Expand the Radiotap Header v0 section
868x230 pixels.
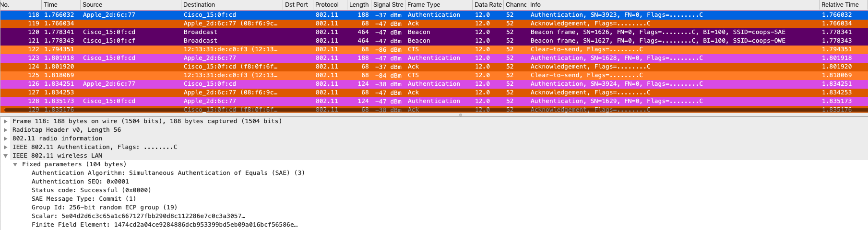pyautogui.click(x=6, y=130)
